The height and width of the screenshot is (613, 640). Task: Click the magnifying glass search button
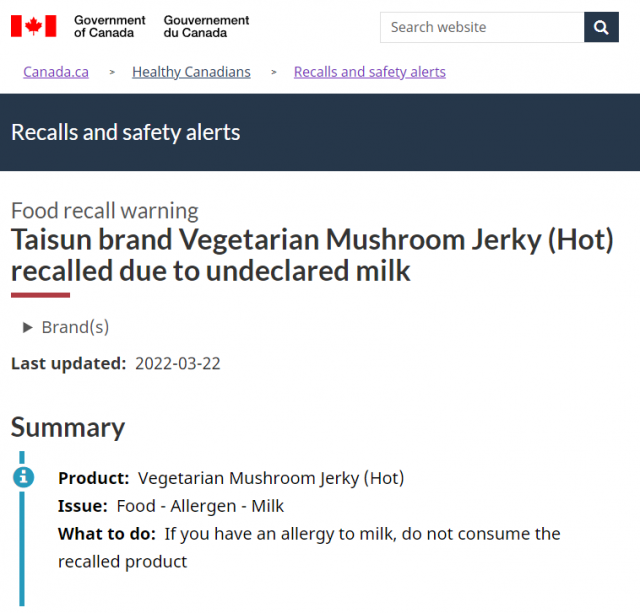pyautogui.click(x=601, y=27)
